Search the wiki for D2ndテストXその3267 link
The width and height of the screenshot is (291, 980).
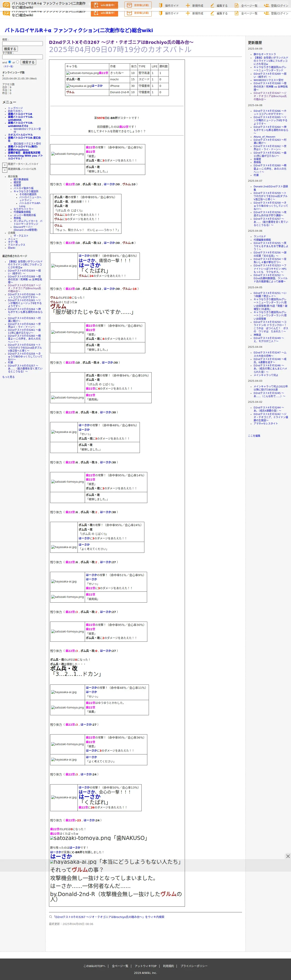pos(109,917)
